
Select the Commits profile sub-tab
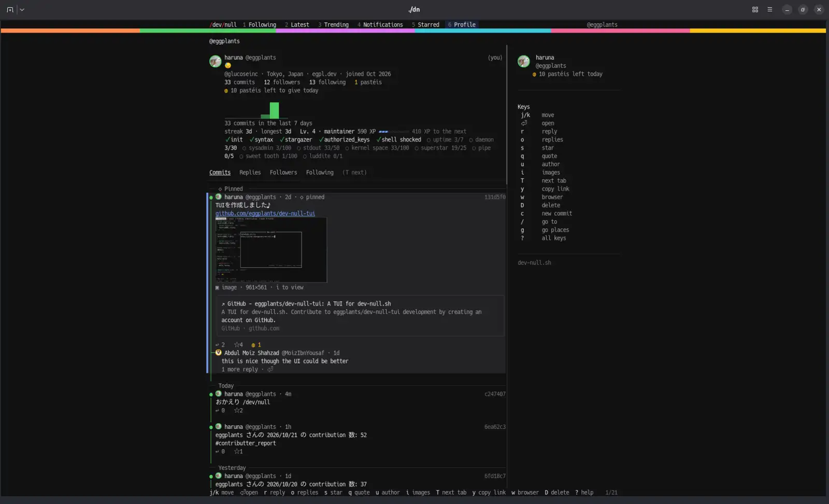click(x=220, y=172)
